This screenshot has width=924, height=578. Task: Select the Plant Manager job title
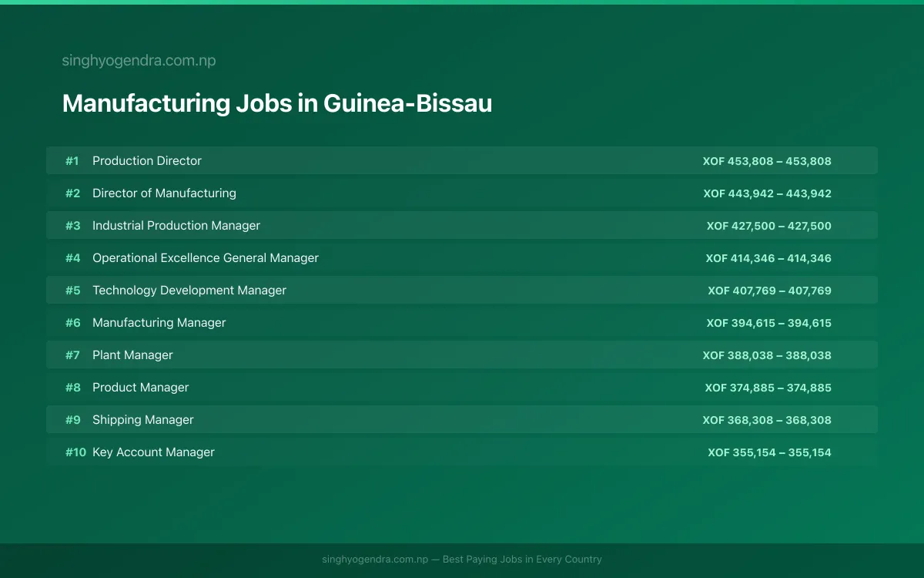132,355
